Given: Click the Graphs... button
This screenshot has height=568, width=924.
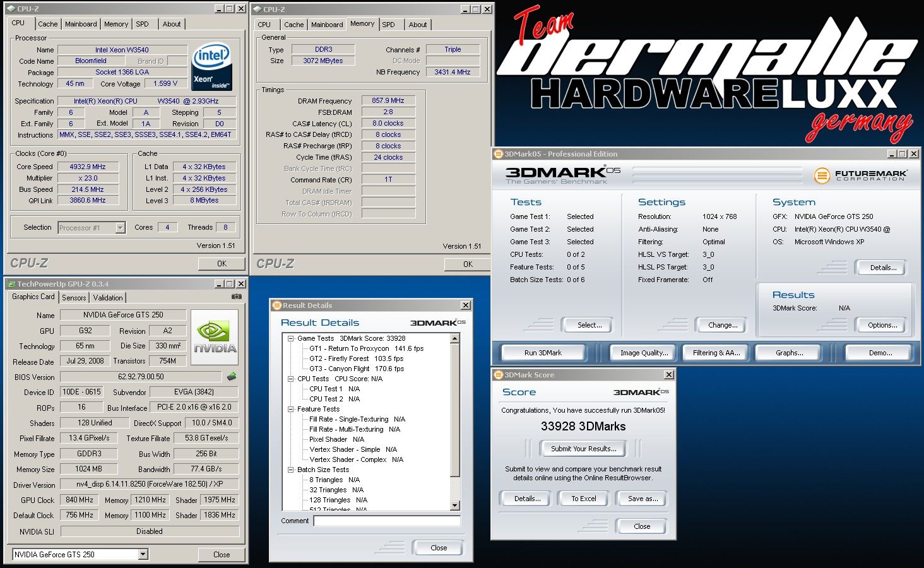Looking at the screenshot, I should (789, 353).
